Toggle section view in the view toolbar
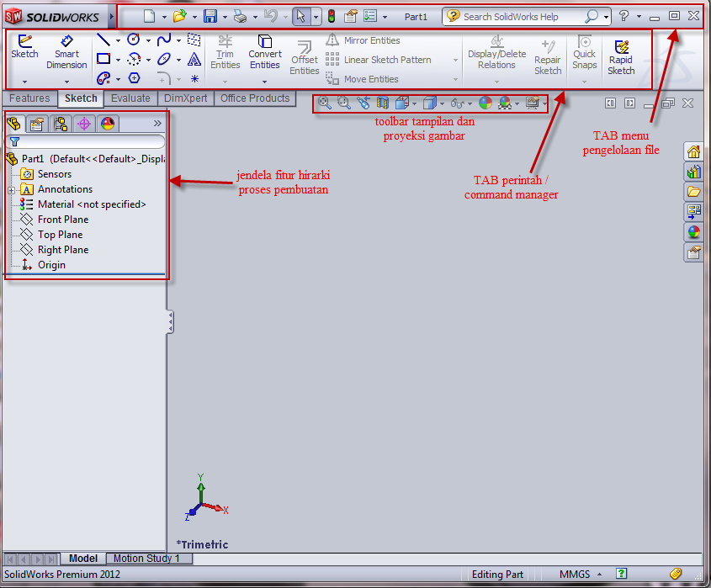The image size is (711, 588). pyautogui.click(x=383, y=103)
